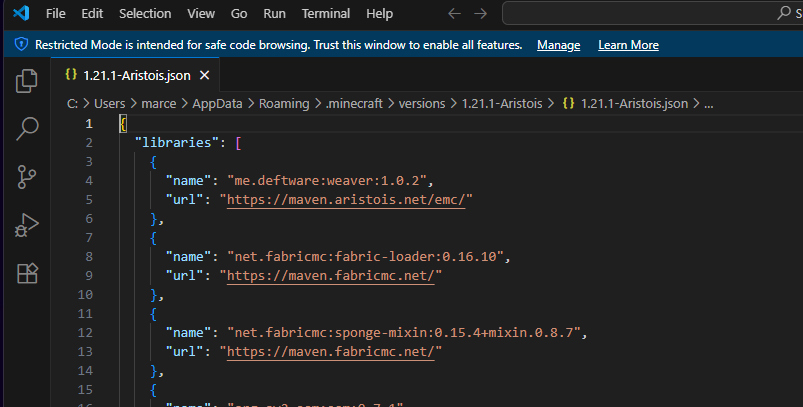Image resolution: width=803 pixels, height=407 pixels.
Task: Open the Run menu
Action: 274,14
